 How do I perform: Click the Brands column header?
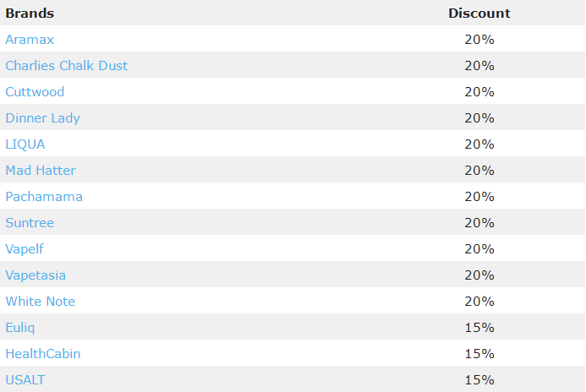click(x=30, y=14)
